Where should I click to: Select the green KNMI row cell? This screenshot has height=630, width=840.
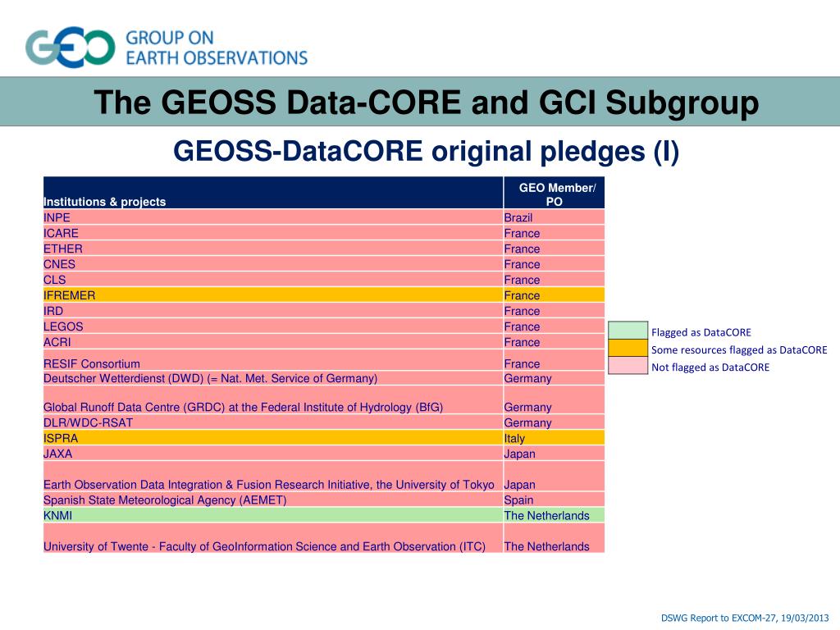pyautogui.click(x=273, y=515)
